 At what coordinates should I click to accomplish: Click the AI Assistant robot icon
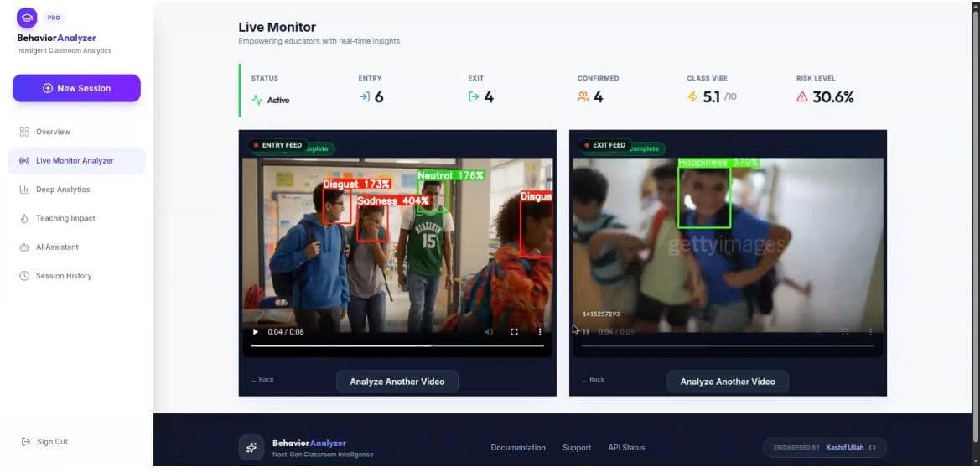tap(24, 247)
